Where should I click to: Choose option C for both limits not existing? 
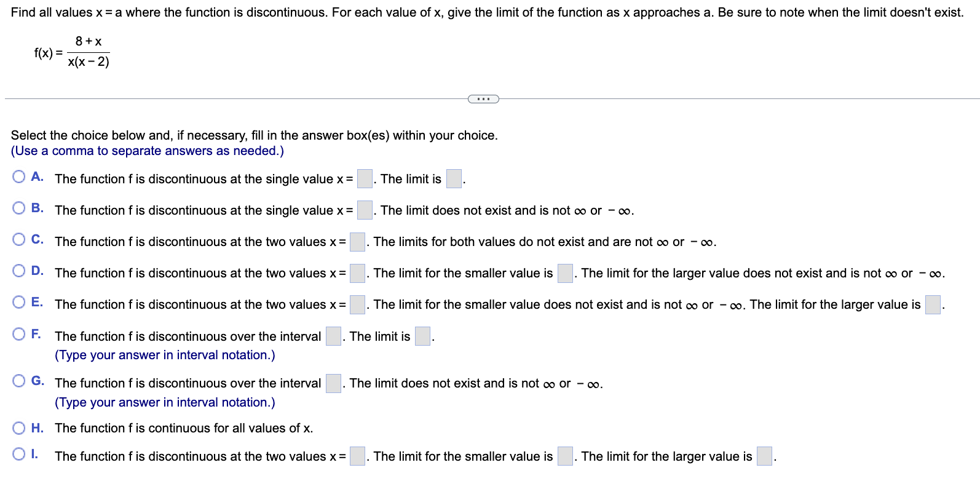(x=18, y=239)
